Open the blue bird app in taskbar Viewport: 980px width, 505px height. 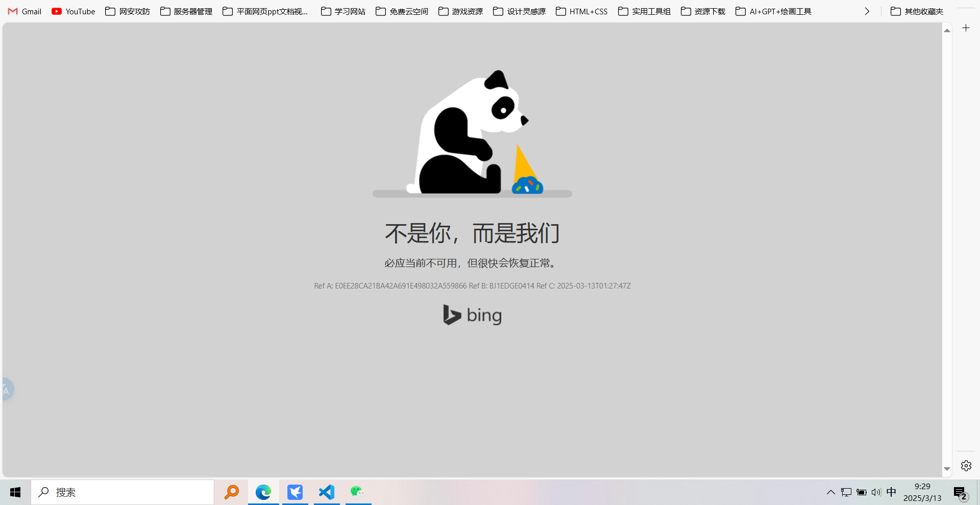(295, 492)
